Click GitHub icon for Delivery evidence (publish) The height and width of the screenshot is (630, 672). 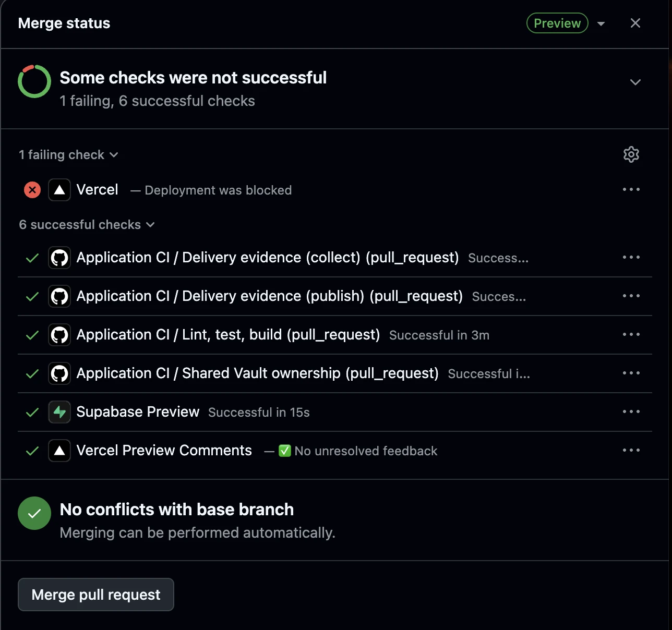(59, 296)
